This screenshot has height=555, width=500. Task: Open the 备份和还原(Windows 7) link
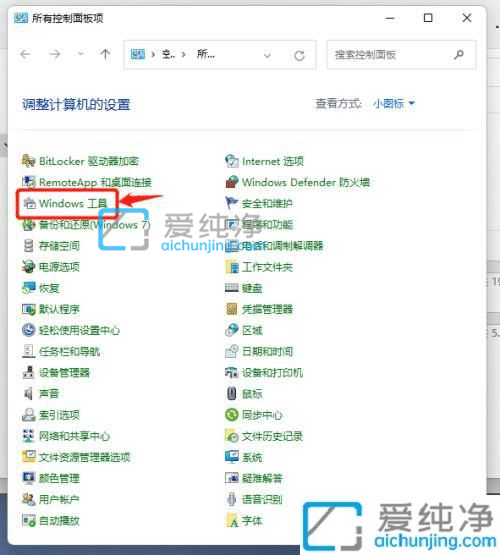[x=94, y=225]
